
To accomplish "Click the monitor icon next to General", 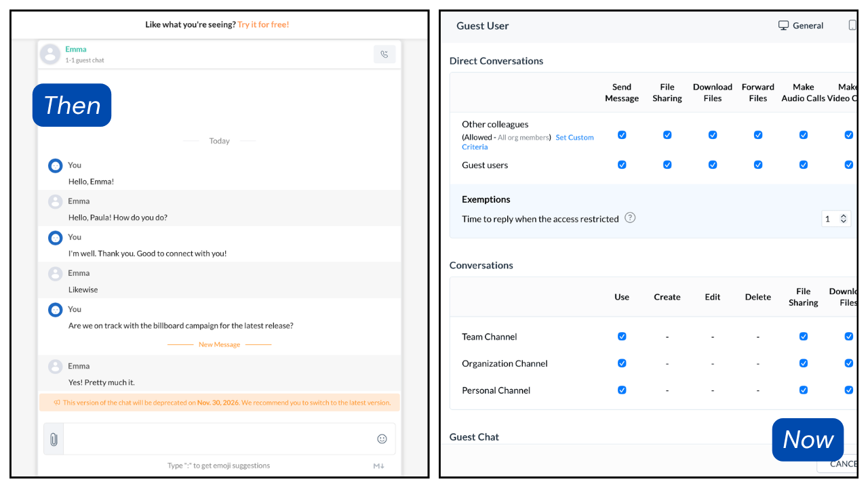I will pos(783,26).
